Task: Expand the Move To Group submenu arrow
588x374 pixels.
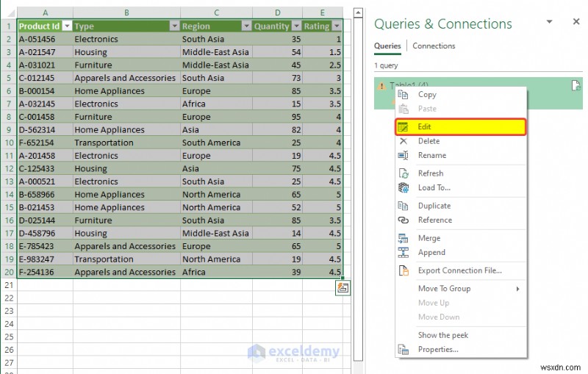Action: 518,289
